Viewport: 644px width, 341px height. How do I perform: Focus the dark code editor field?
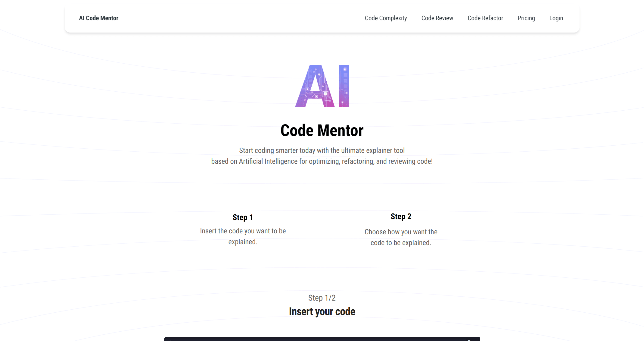pyautogui.click(x=322, y=339)
